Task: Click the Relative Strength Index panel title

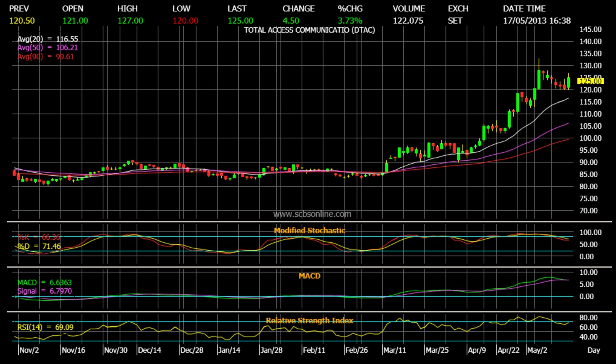Action: point(310,321)
